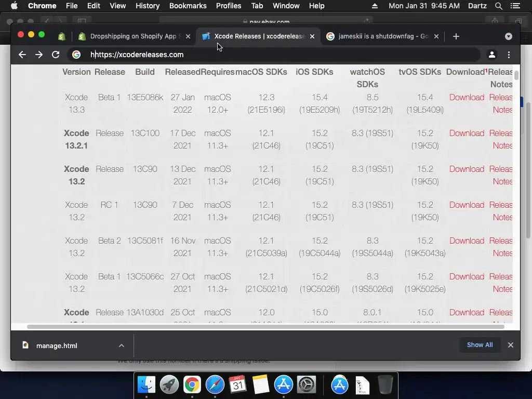Open the Profiles menu

tap(229, 6)
